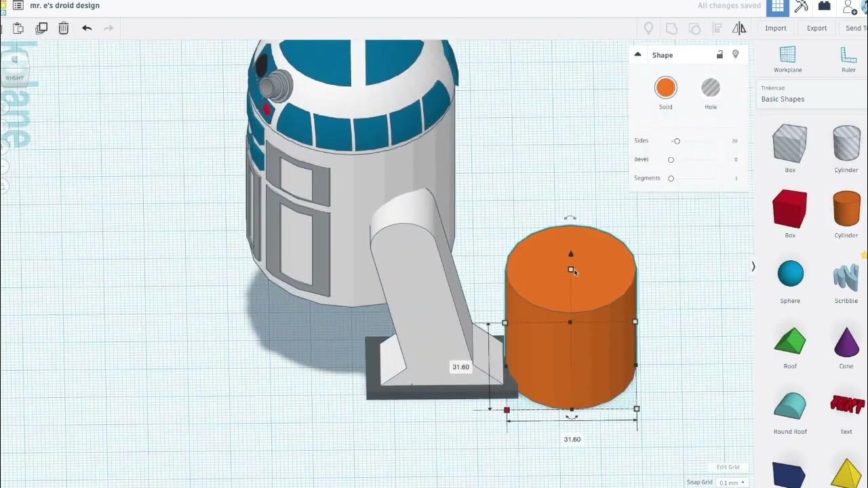
Task: Click the Group shapes icon
Action: (671, 28)
